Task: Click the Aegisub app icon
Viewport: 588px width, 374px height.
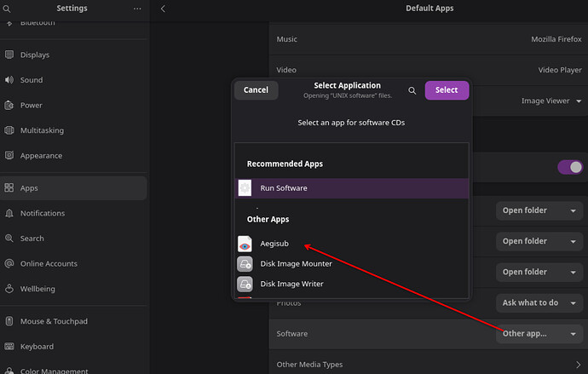Action: tap(245, 244)
